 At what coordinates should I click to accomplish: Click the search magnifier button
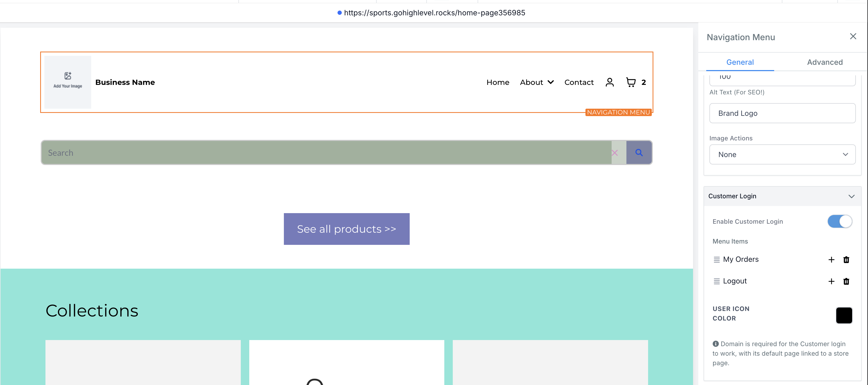coord(639,153)
